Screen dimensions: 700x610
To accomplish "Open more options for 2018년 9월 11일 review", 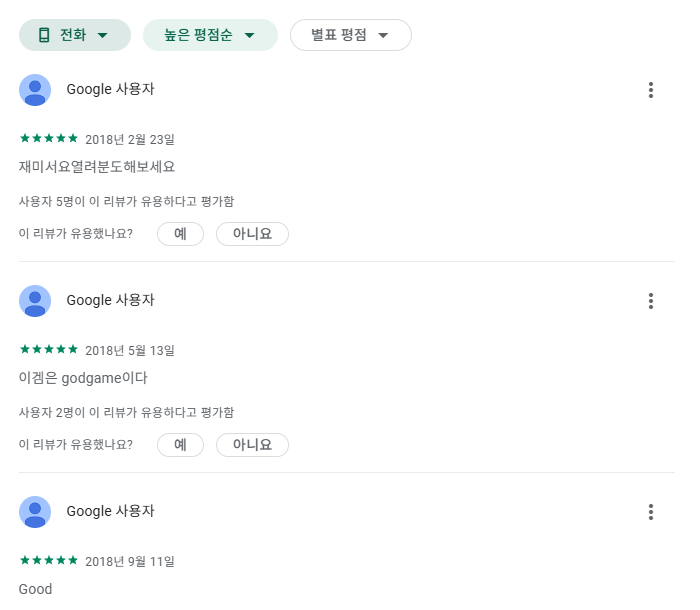I will [651, 512].
